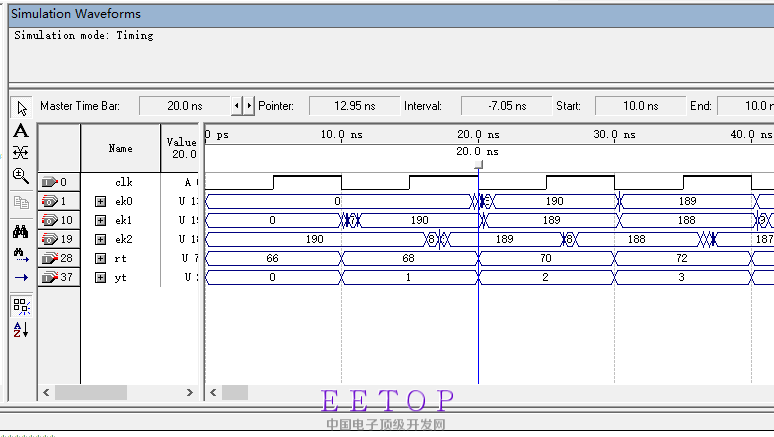The width and height of the screenshot is (774, 437).
Task: Click the waveform horizontal scrollbar thumb
Action: point(235,393)
